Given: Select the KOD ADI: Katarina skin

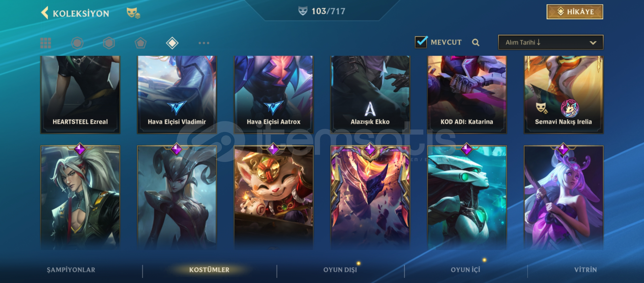Looking at the screenshot, I should tap(467, 95).
